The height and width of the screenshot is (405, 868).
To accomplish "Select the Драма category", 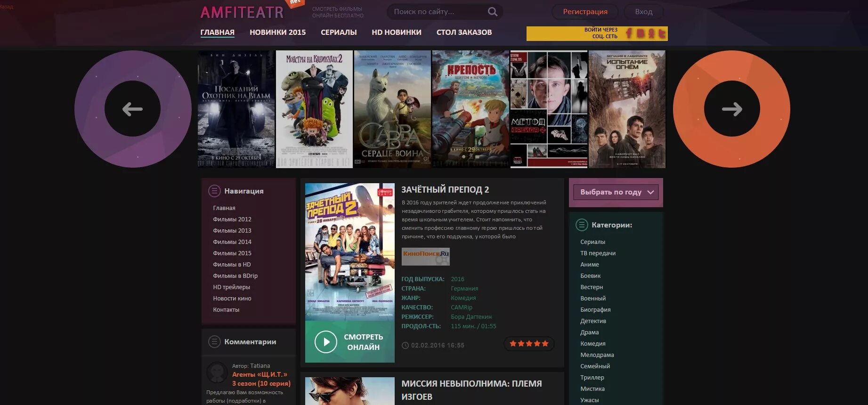I will 590,332.
